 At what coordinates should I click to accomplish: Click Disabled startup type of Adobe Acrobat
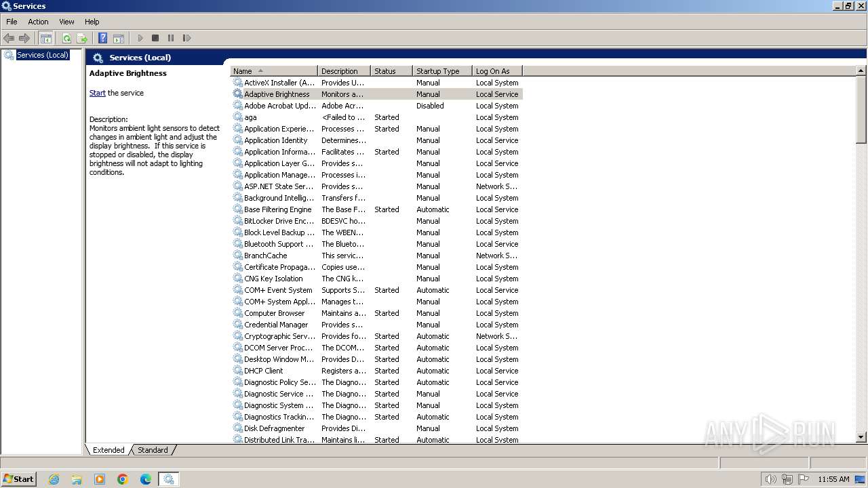(430, 106)
